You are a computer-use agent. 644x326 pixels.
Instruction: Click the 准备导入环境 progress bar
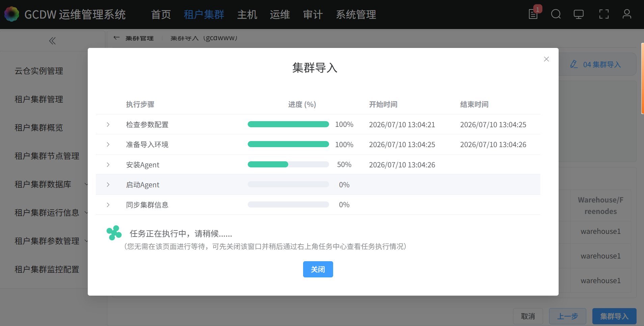point(288,144)
